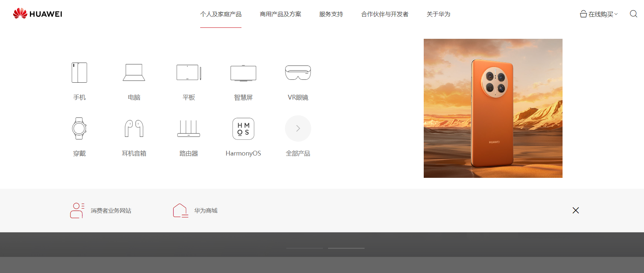Click the 全部产品 arrow circle
The height and width of the screenshot is (273, 644).
coord(298,128)
